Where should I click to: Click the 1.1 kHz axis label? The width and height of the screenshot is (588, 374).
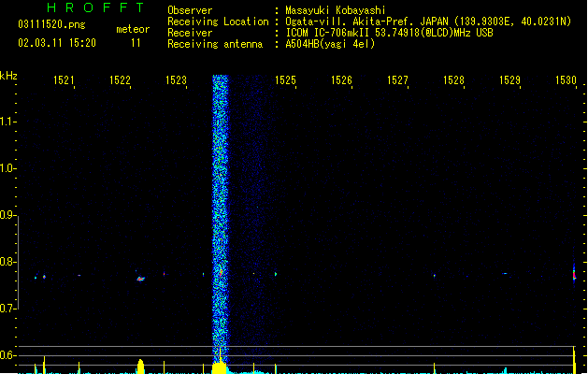(7, 122)
